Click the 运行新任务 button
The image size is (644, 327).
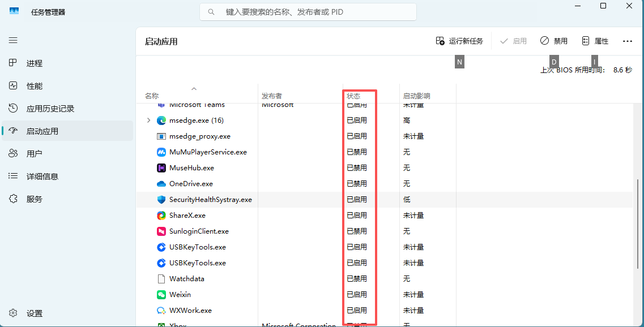click(459, 41)
